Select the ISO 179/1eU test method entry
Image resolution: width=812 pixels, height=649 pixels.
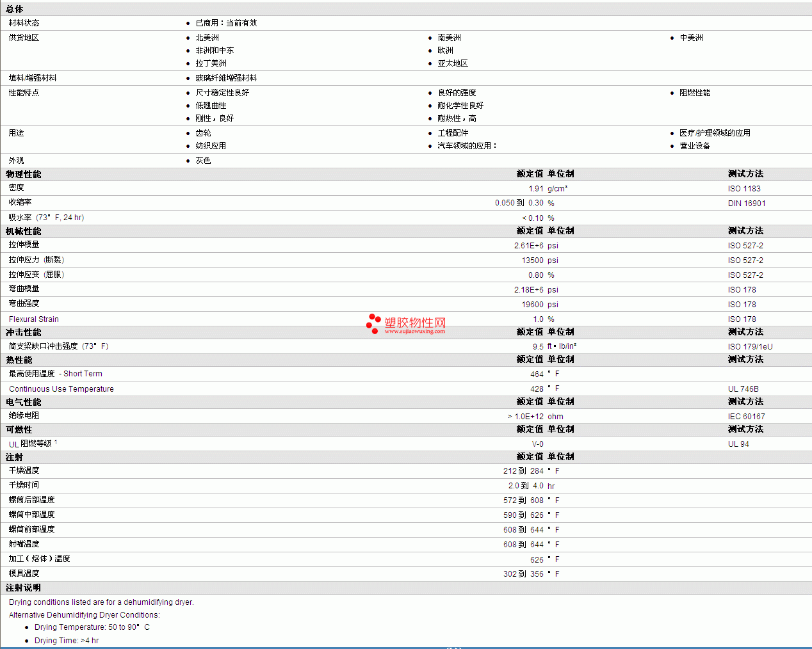[750, 347]
